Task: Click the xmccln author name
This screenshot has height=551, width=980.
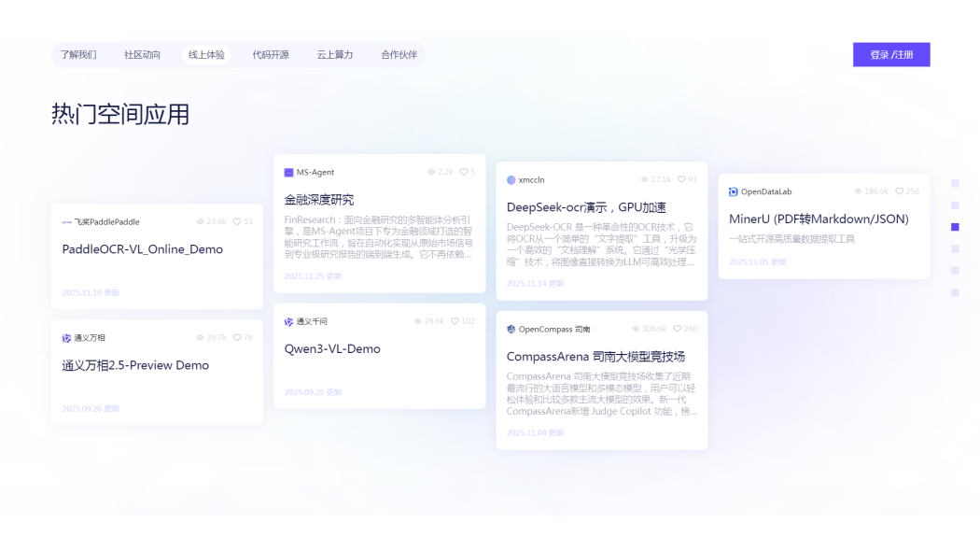Action: 531,180
